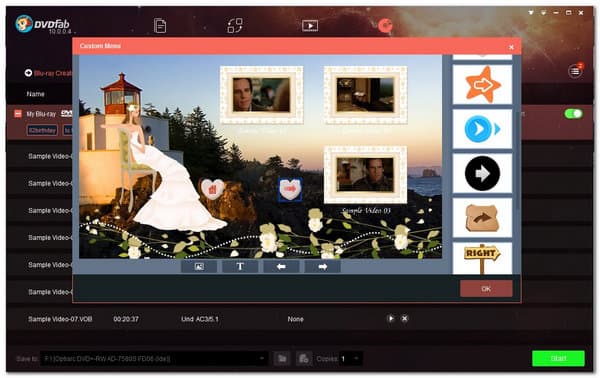Select the brown parchment arrow style
Image resolution: width=600 pixels, height=378 pixels.
point(482,218)
